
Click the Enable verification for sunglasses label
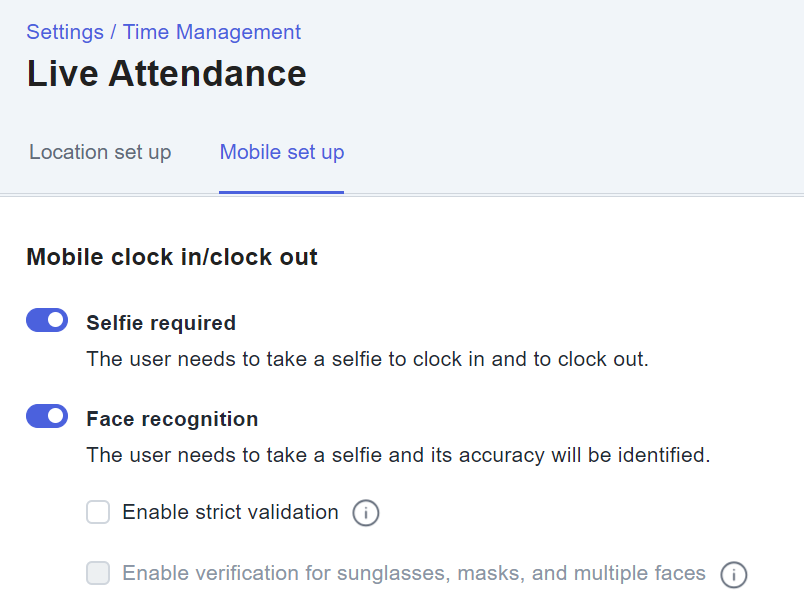414,573
